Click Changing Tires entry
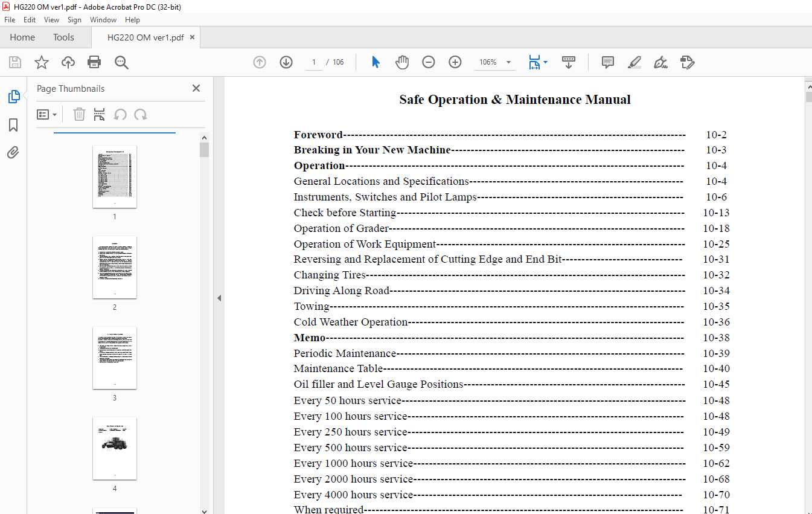The width and height of the screenshot is (812, 514). 330,275
